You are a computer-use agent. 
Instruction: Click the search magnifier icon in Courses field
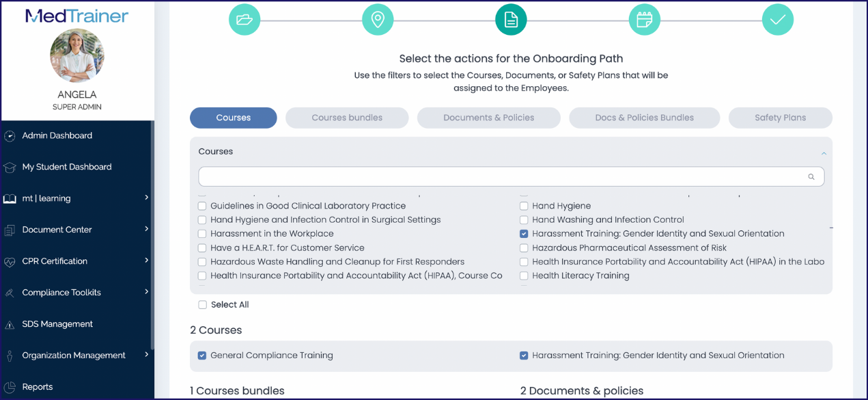click(811, 176)
